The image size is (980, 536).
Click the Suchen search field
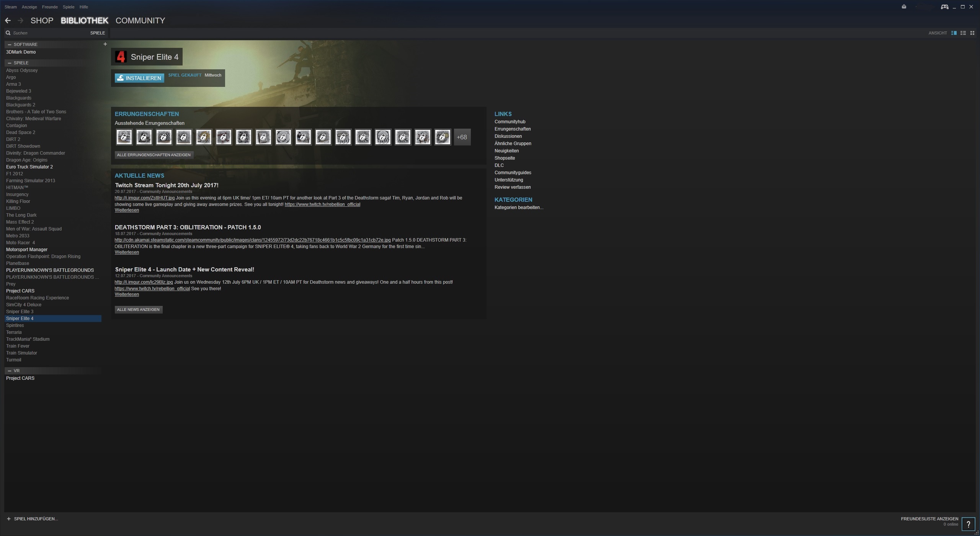pyautogui.click(x=46, y=33)
